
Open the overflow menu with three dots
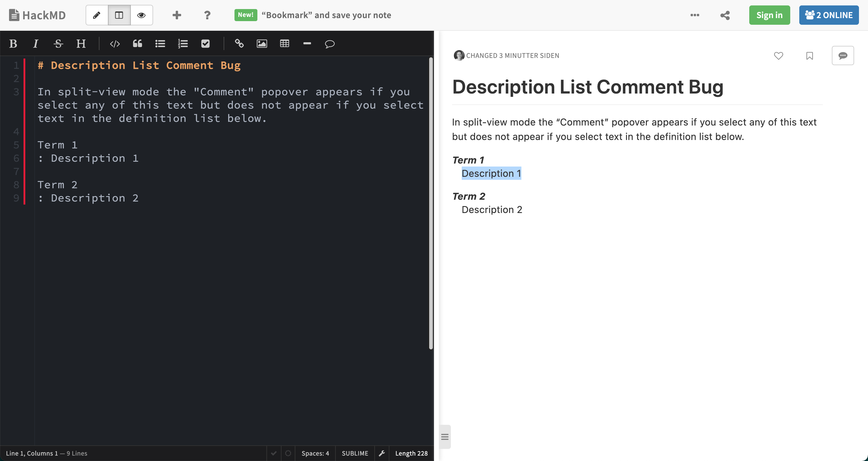tap(695, 15)
